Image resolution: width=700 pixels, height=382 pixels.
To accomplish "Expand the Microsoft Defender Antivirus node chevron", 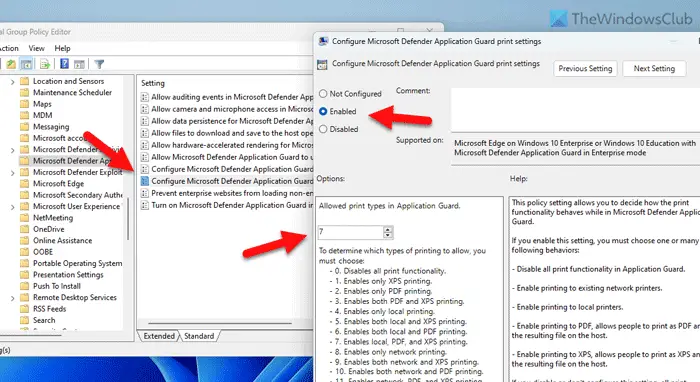I will pos(12,150).
